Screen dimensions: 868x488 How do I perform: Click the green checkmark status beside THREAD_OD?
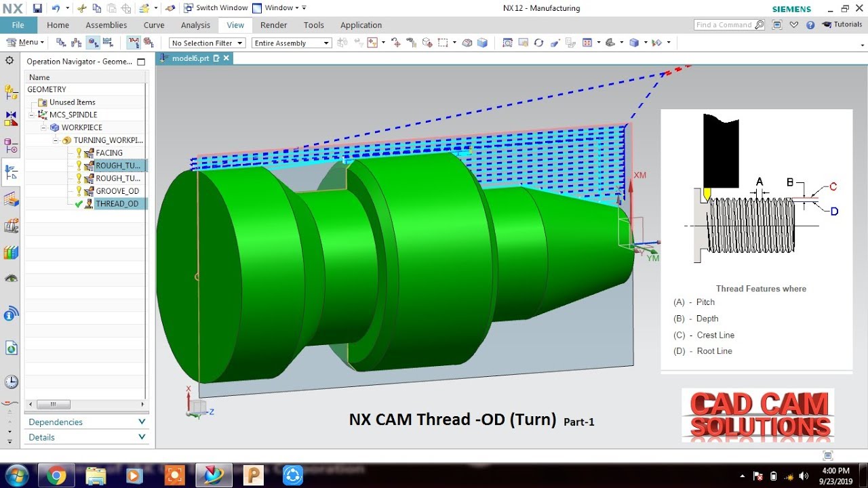click(x=79, y=204)
